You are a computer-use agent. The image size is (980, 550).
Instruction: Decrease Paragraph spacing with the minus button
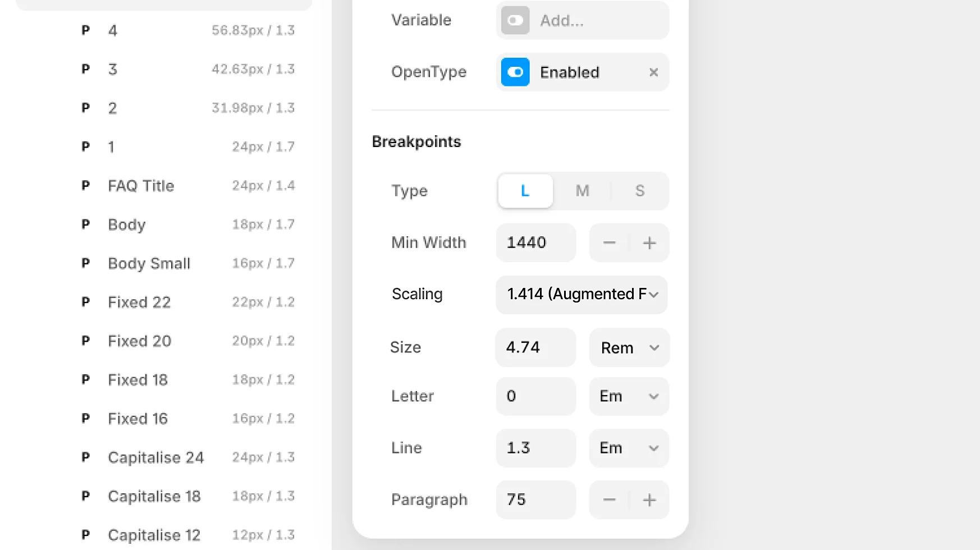[x=609, y=499]
